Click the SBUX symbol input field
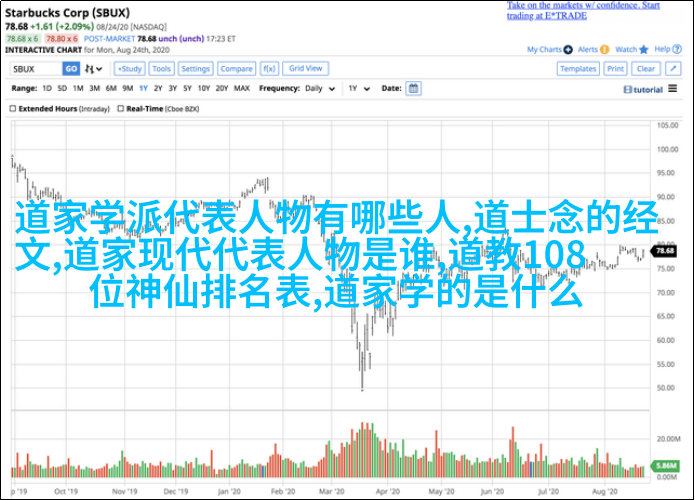The width and height of the screenshot is (695, 500). click(36, 69)
